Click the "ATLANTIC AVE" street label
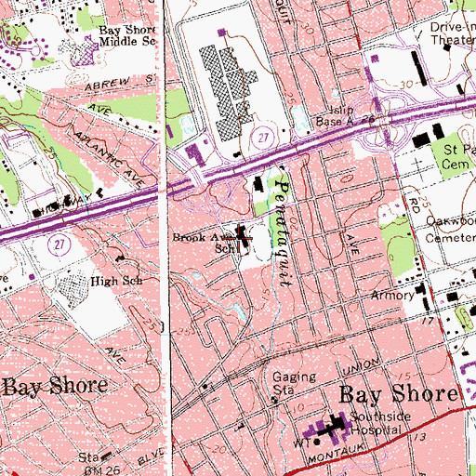The height and width of the screenshot is (476, 476). [108, 159]
